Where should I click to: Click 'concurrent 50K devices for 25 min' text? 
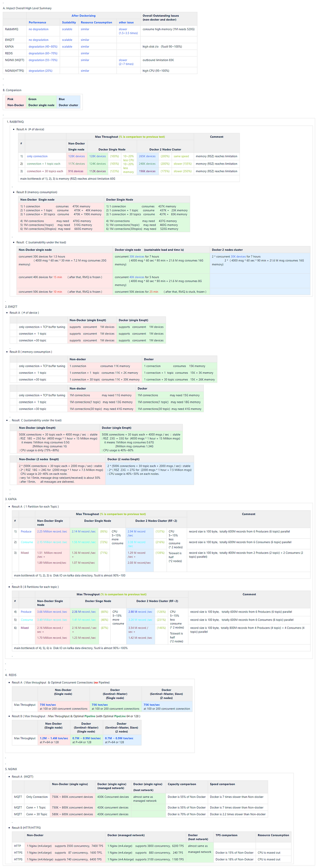coord(136,292)
